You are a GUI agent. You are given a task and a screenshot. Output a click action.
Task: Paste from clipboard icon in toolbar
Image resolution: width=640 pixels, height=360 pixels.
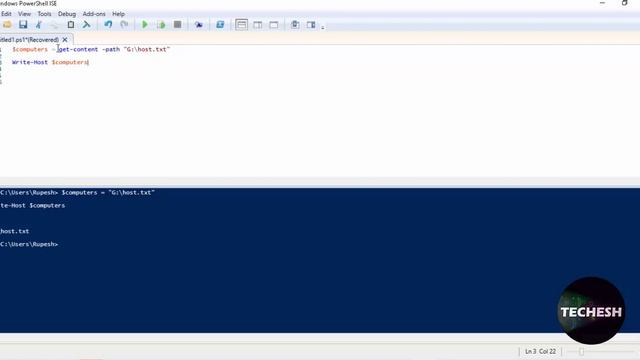(x=71, y=25)
